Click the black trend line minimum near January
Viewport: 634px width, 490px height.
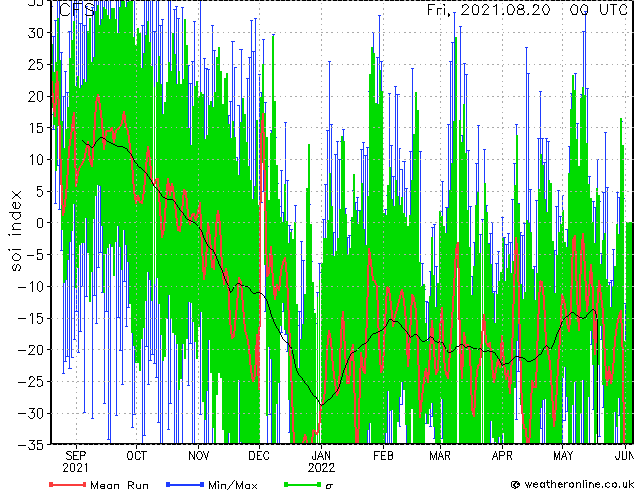tap(321, 405)
